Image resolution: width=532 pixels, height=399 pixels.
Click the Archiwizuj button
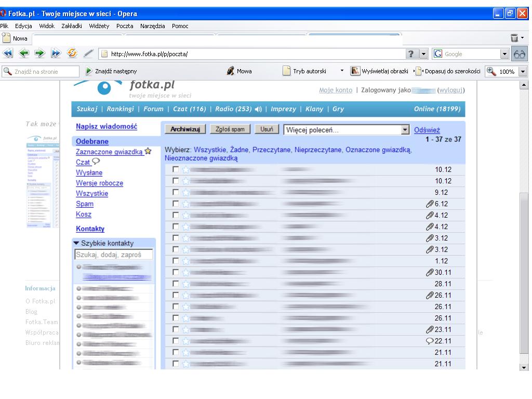click(185, 129)
